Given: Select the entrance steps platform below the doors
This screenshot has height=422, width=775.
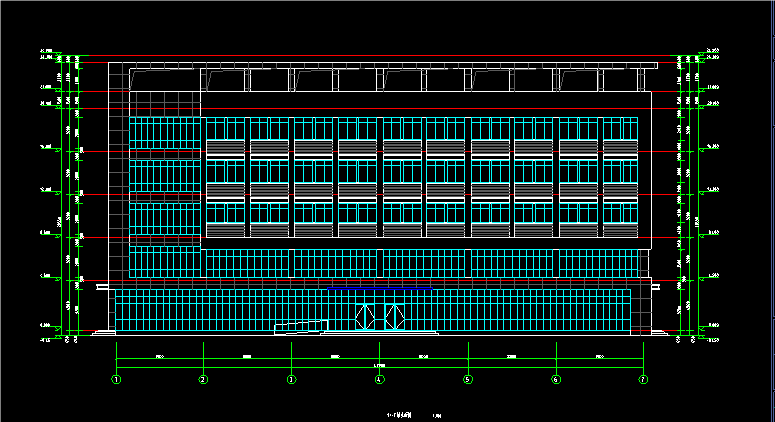Looking at the screenshot, I should (380, 333).
